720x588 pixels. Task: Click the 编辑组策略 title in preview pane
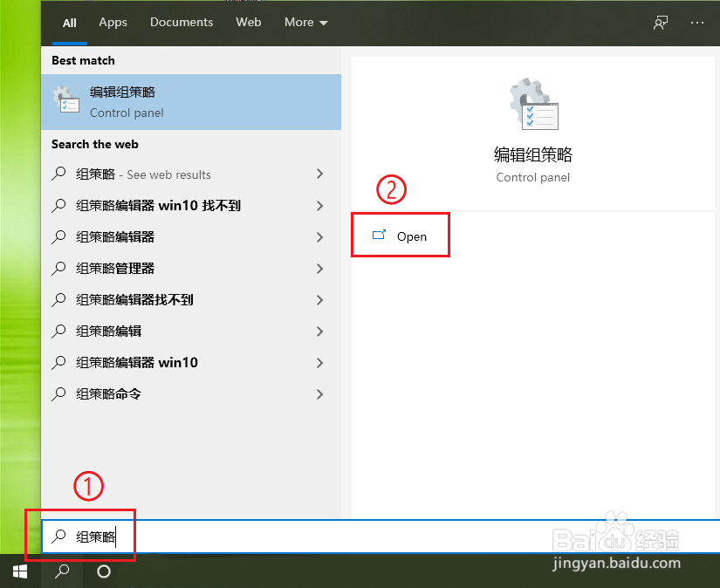click(533, 154)
